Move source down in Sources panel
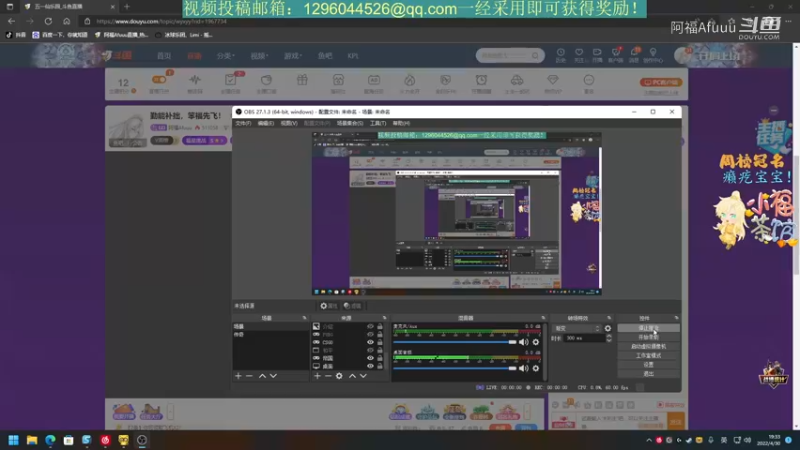This screenshot has height=450, width=800. pyautogui.click(x=363, y=376)
